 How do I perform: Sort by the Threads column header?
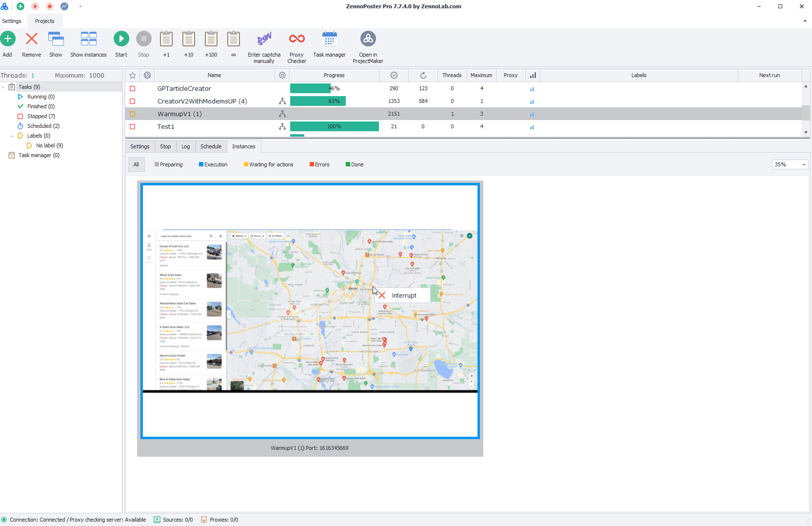[452, 75]
